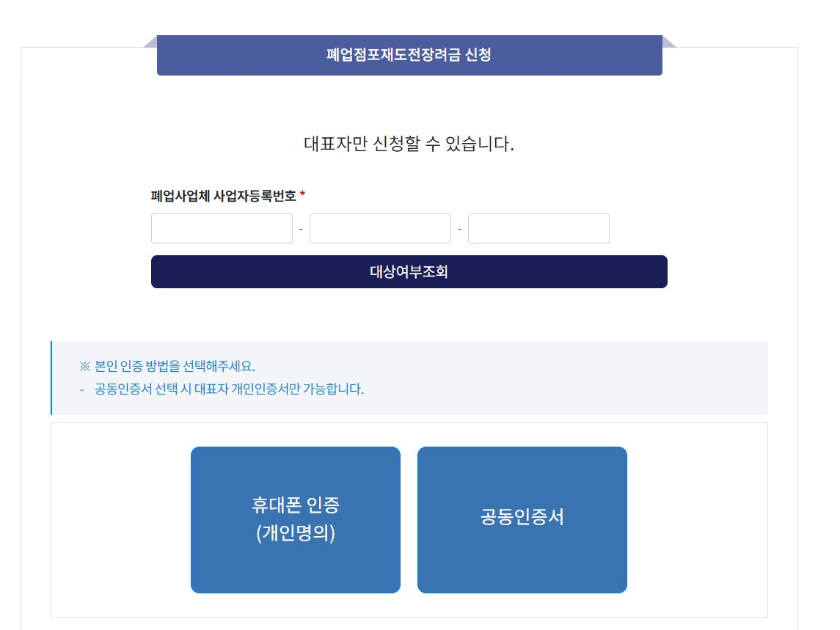Click the hyphen between the last two input boxes
This screenshot has height=630, width=840.
(x=459, y=228)
